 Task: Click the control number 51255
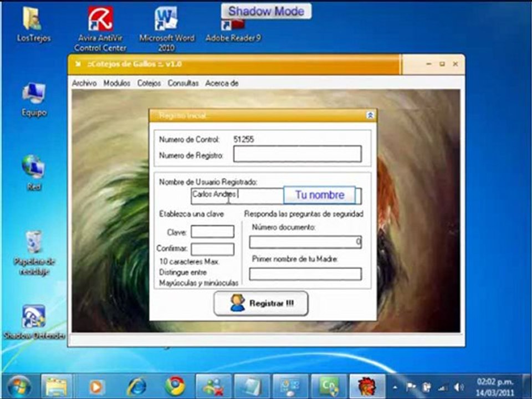(x=244, y=140)
